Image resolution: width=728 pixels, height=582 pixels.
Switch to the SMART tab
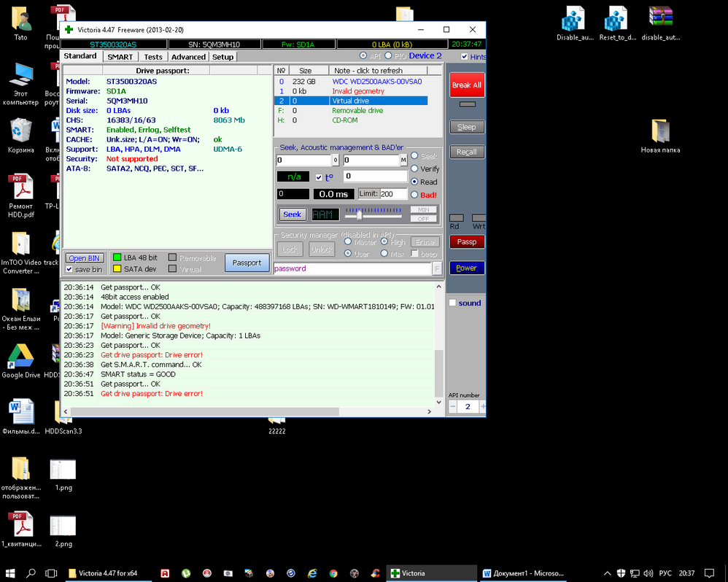[x=120, y=57]
